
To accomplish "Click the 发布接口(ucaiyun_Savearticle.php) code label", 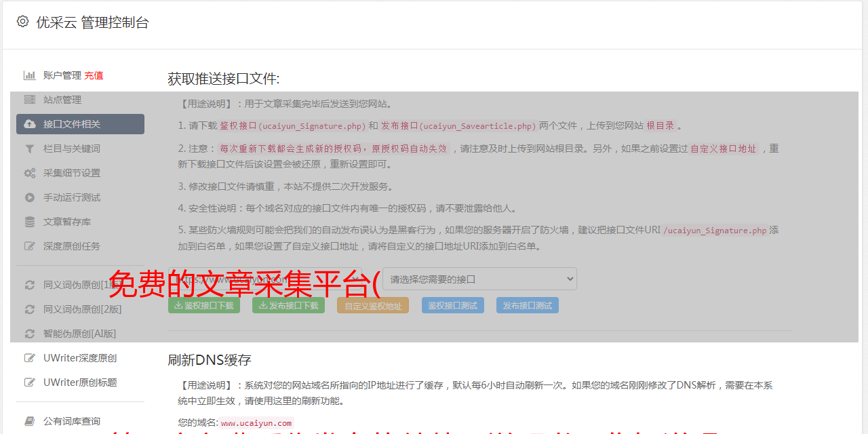I will pos(458,125).
